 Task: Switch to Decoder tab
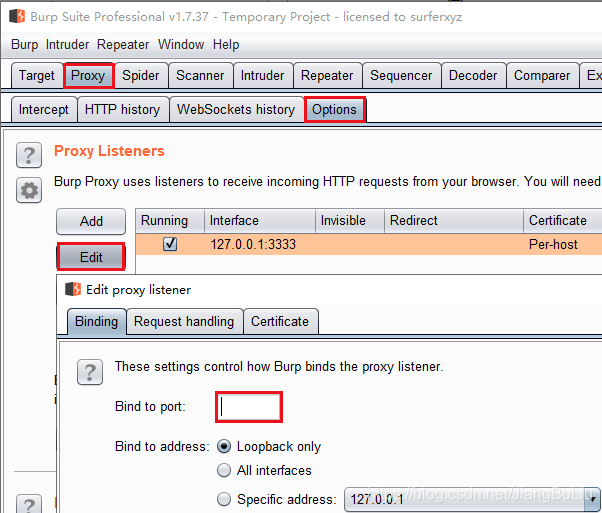pyautogui.click(x=473, y=76)
